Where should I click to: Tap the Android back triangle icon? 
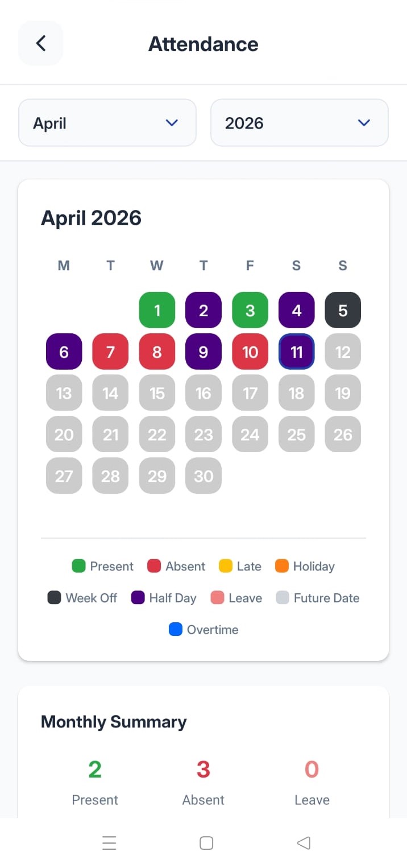pyautogui.click(x=304, y=843)
